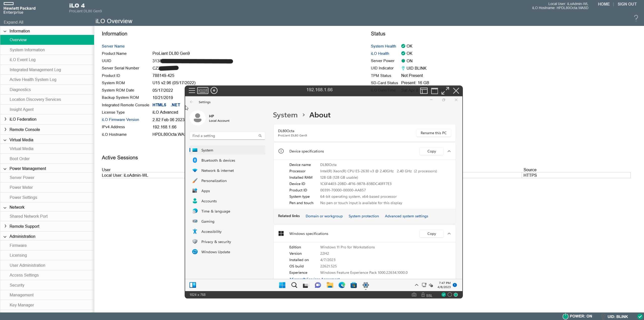The width and height of the screenshot is (644, 320).
Task: Collapse Device specifications chevron
Action: [x=449, y=151]
